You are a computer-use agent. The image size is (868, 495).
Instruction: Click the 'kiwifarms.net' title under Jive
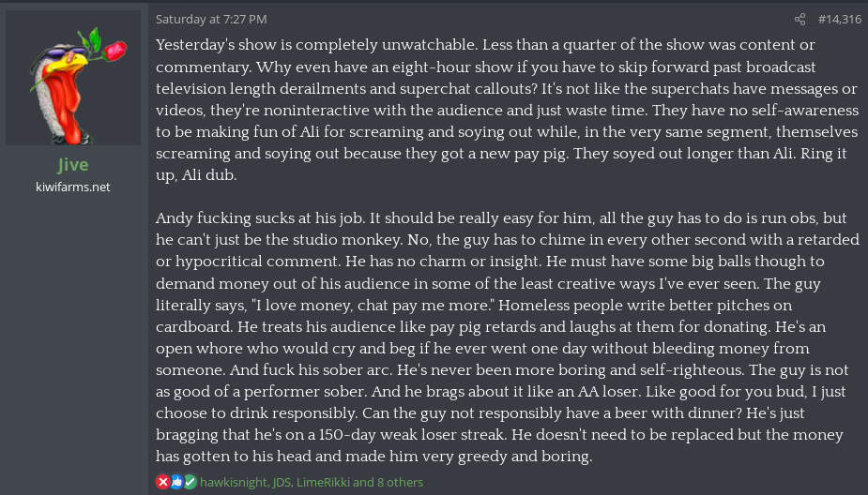[x=73, y=187]
